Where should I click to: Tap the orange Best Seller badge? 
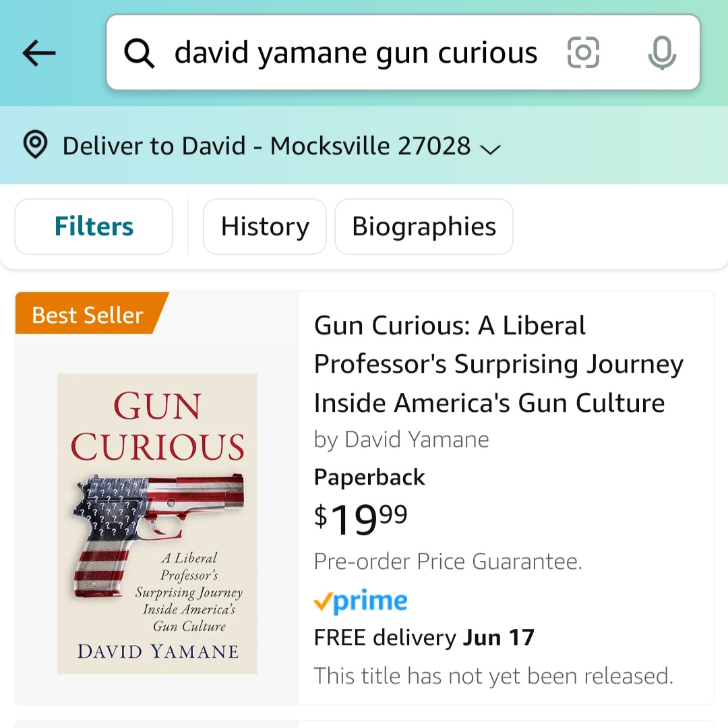point(89,314)
